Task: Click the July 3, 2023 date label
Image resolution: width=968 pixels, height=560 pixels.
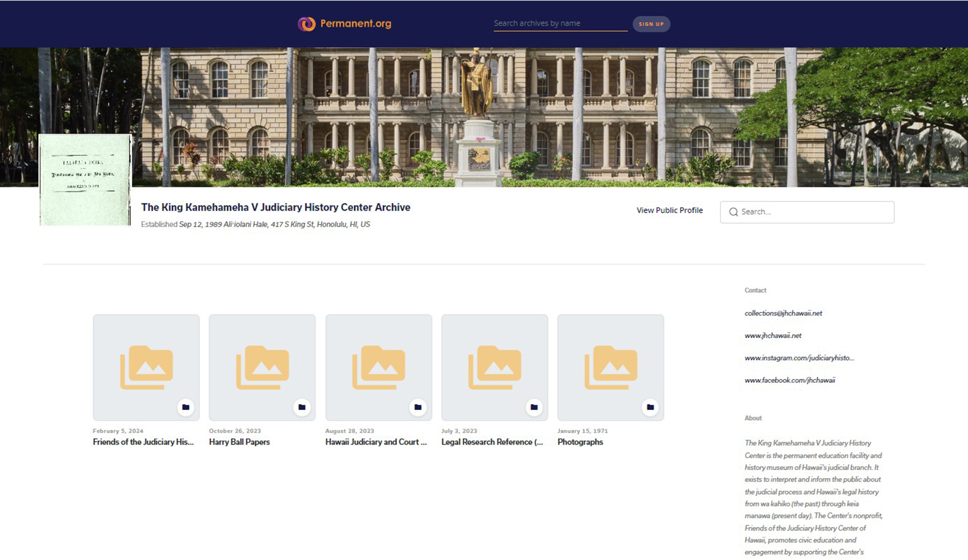Action: [x=459, y=431]
